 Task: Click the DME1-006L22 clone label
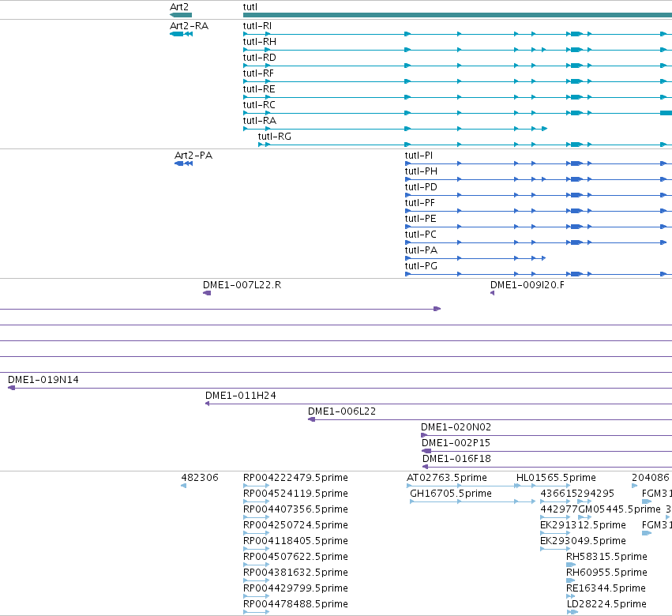pos(342,411)
